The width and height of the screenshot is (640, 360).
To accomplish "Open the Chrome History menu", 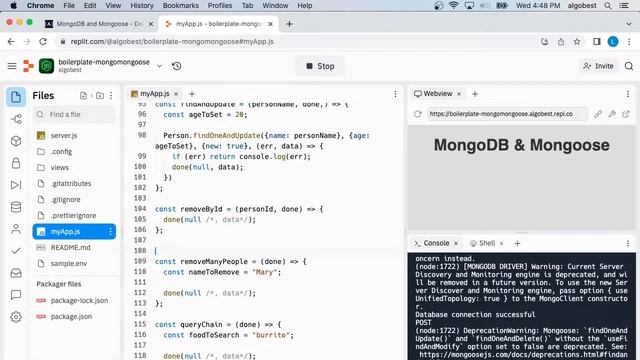I will [x=142, y=5].
